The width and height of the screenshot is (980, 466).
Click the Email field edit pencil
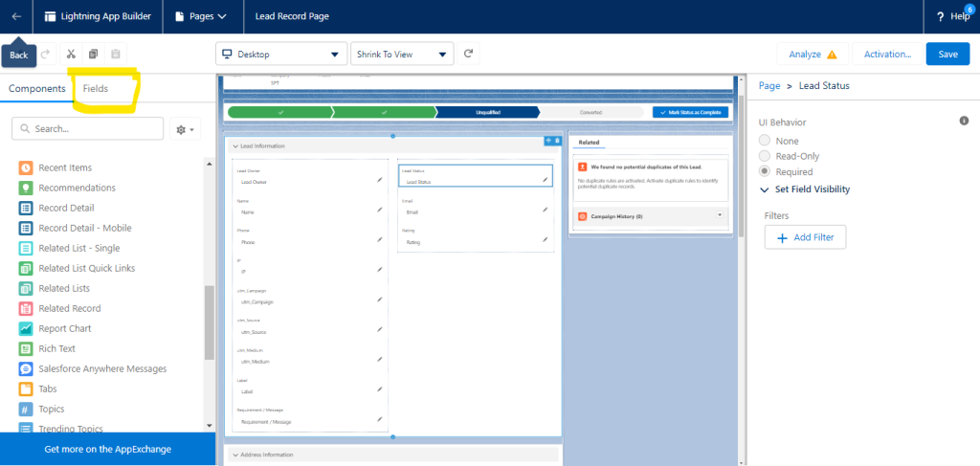click(x=545, y=210)
